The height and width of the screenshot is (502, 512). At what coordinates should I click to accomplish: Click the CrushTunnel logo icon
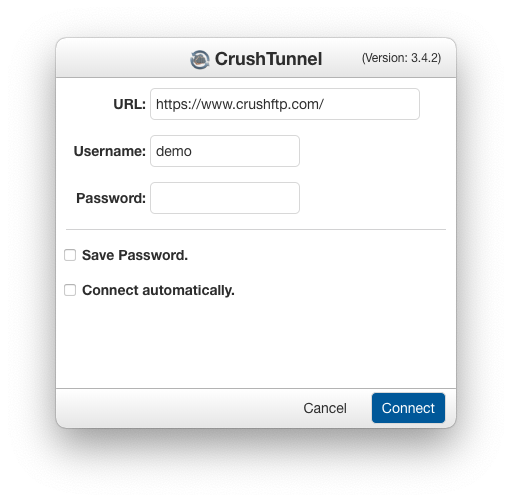click(200, 59)
